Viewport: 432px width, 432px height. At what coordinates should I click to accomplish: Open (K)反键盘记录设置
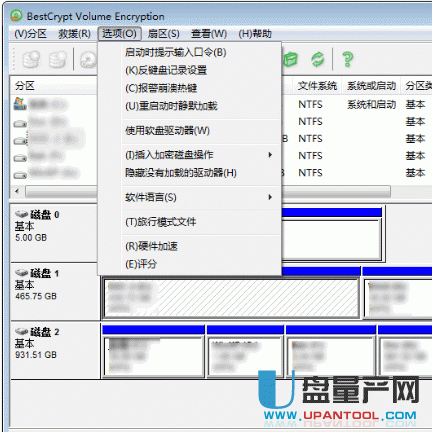[190, 70]
